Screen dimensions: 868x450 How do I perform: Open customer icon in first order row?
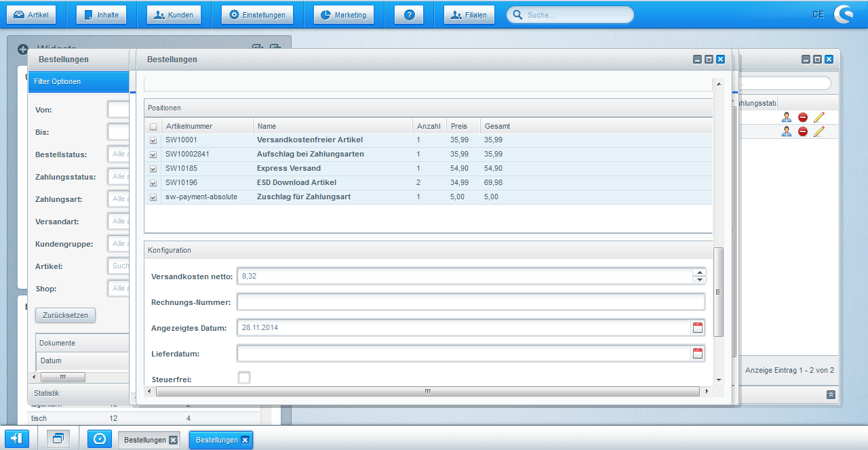click(x=787, y=117)
